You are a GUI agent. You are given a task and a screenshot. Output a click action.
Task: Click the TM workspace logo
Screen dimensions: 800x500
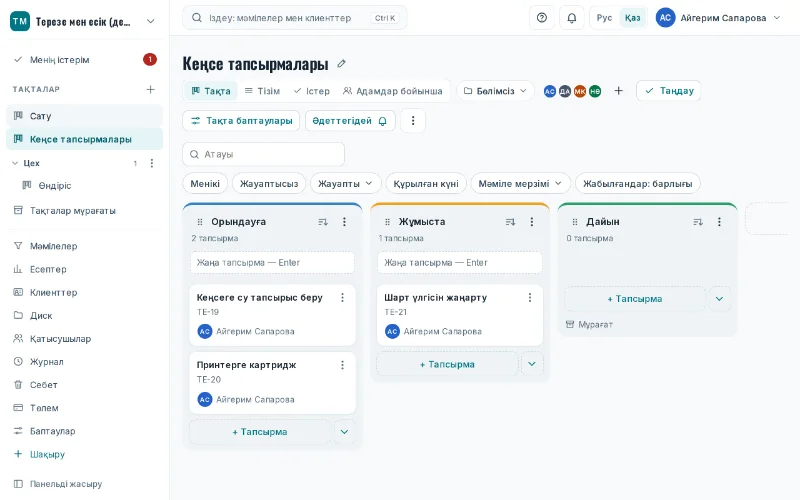tap(20, 21)
